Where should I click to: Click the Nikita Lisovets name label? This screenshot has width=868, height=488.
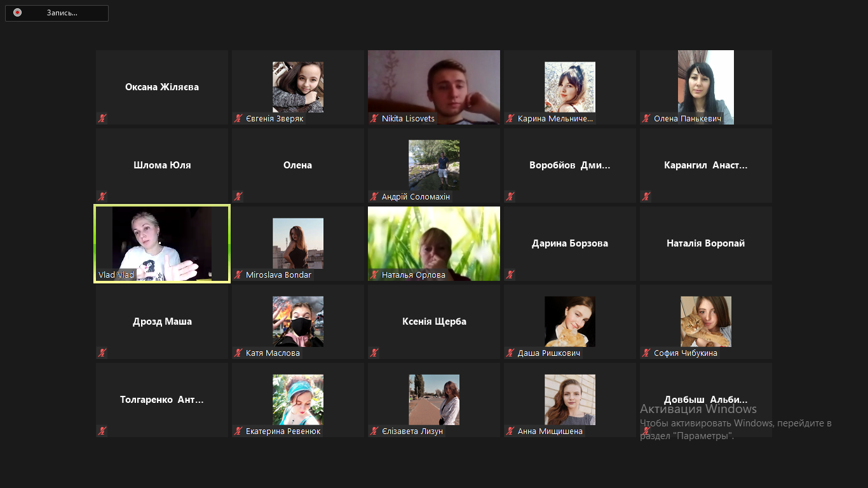[x=409, y=119]
